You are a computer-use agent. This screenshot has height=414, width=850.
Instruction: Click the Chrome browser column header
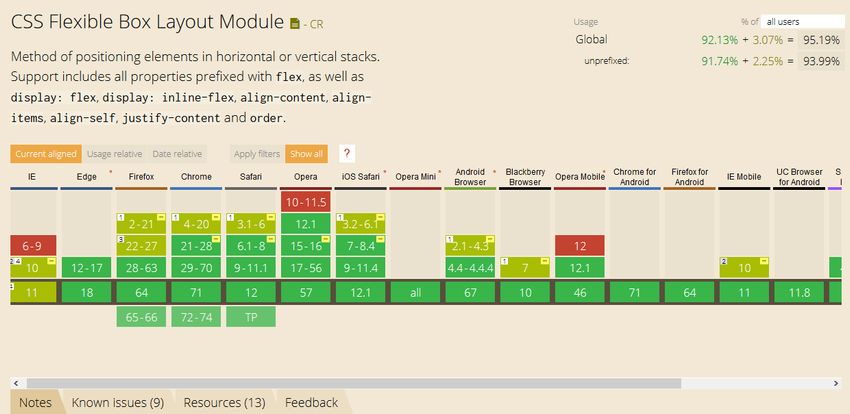[196, 177]
